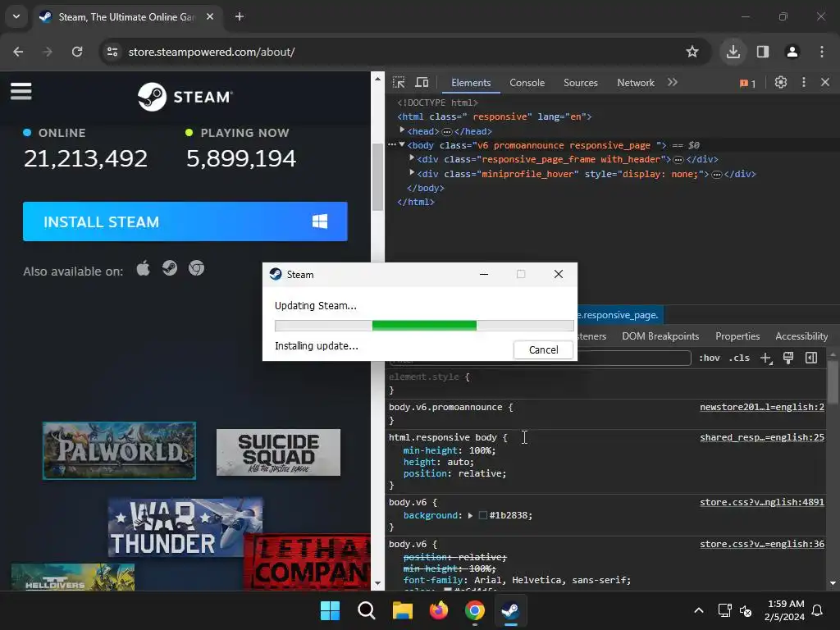840x630 pixels.
Task: Open the Chrome profile icon
Action: 792,52
